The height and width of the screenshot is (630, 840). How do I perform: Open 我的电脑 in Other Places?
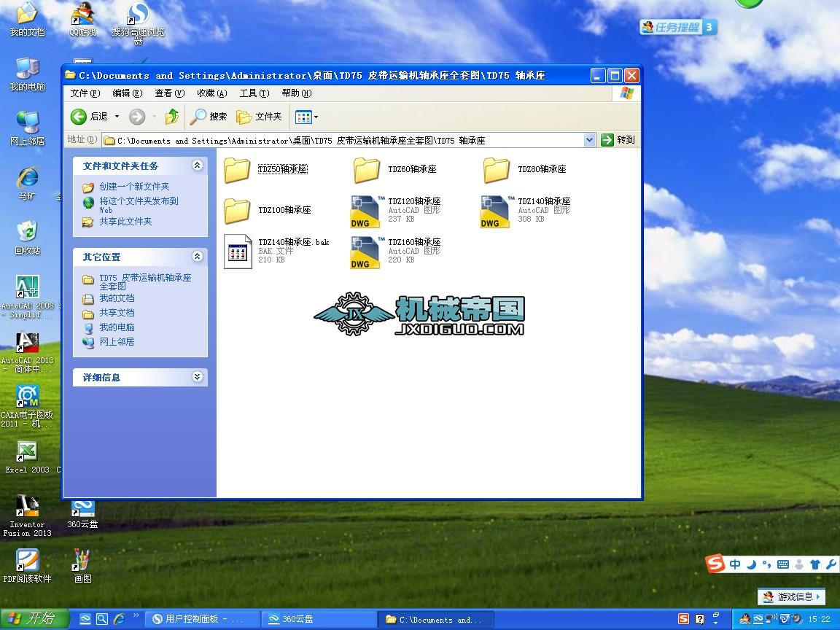[117, 327]
